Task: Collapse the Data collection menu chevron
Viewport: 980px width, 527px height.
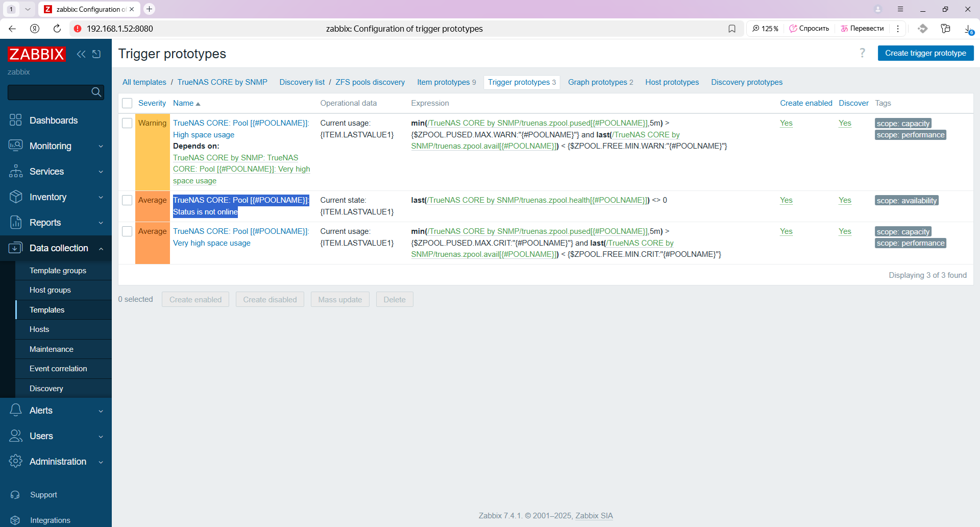Action: pyautogui.click(x=101, y=248)
